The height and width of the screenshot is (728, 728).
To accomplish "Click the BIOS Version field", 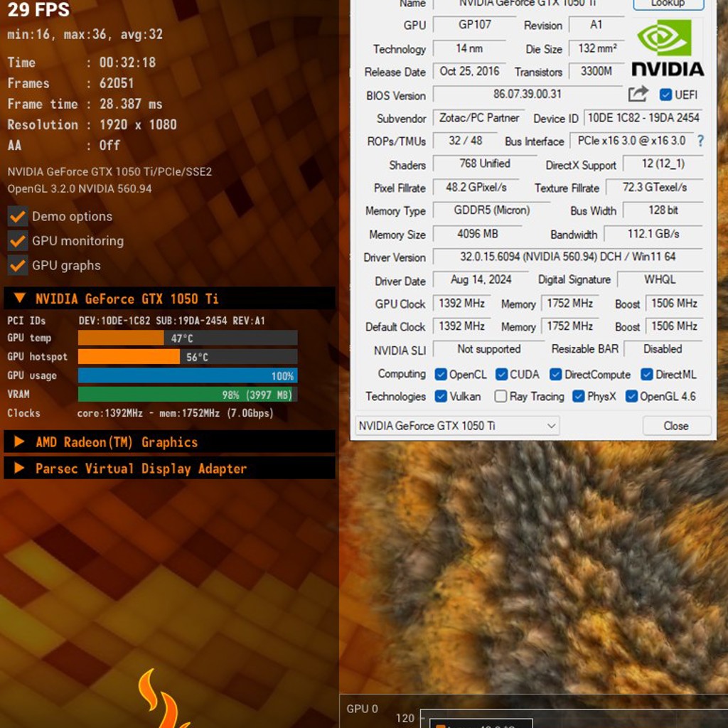I will (528, 95).
